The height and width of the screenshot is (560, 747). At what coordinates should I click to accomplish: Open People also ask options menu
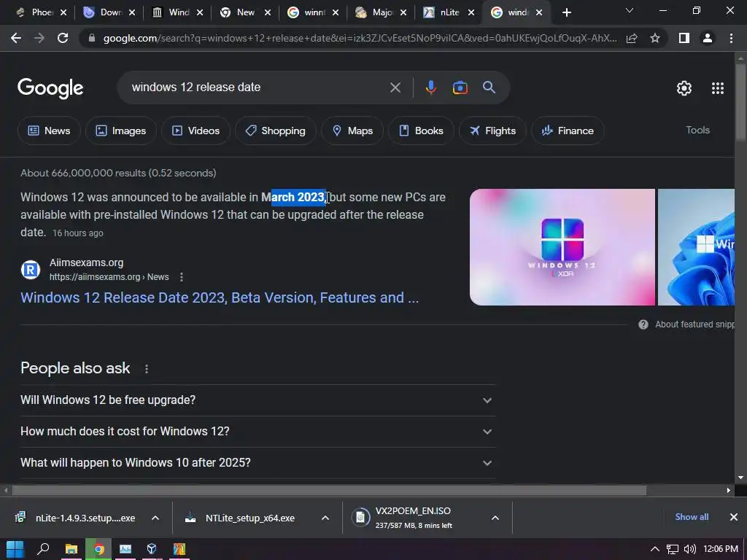(147, 369)
